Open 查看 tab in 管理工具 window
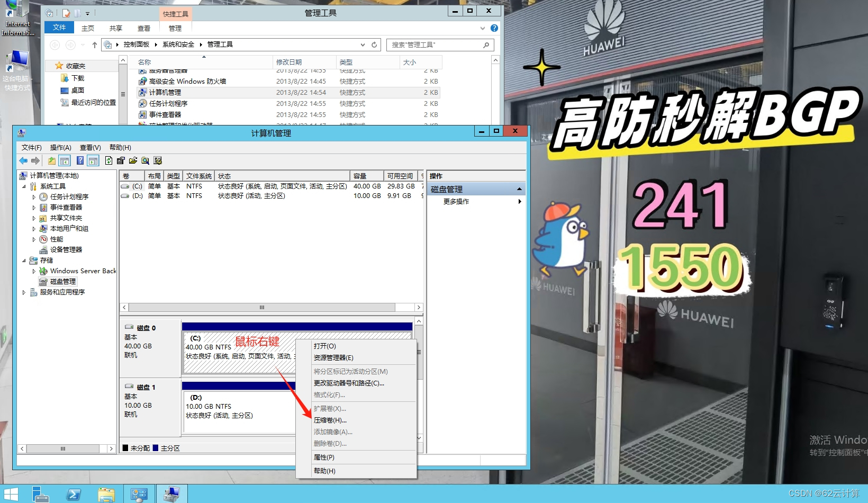 tap(144, 28)
